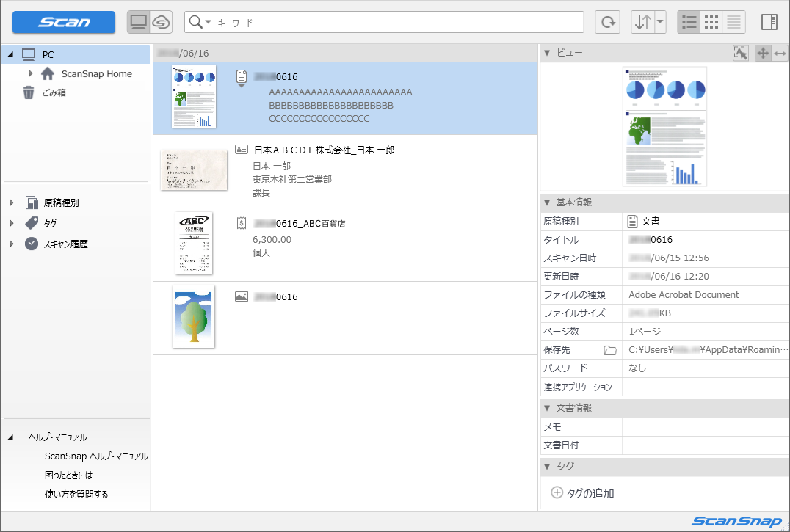Open the search options magnifier dropdown

[x=200, y=22]
